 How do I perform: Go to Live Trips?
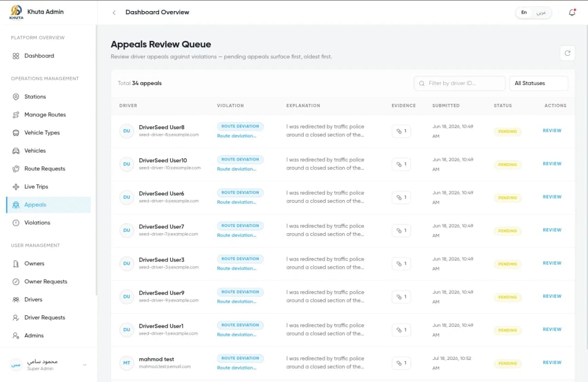(48, 187)
